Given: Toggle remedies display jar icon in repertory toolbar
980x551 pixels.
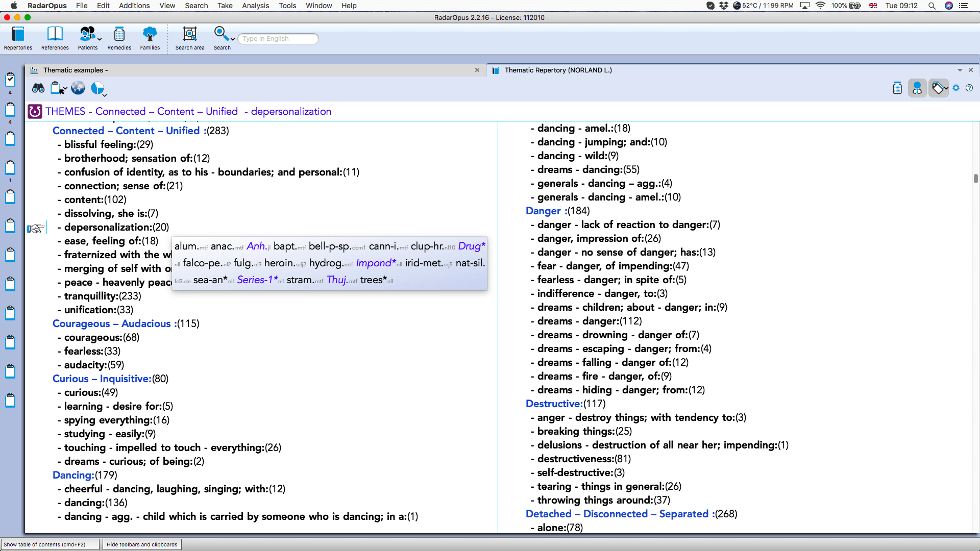Looking at the screenshot, I should point(897,88).
